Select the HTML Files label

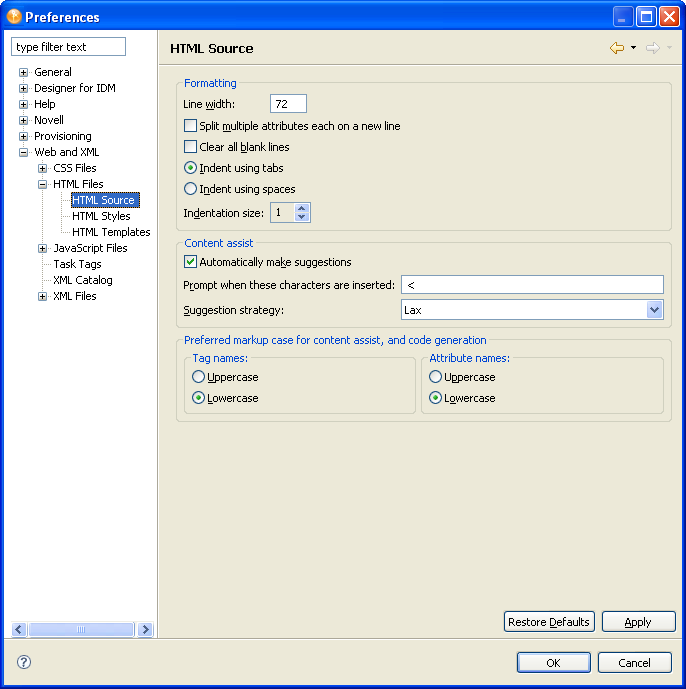pyautogui.click(x=78, y=184)
